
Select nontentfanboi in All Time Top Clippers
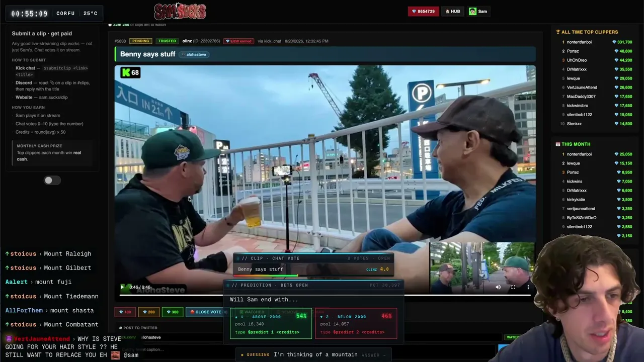click(579, 42)
